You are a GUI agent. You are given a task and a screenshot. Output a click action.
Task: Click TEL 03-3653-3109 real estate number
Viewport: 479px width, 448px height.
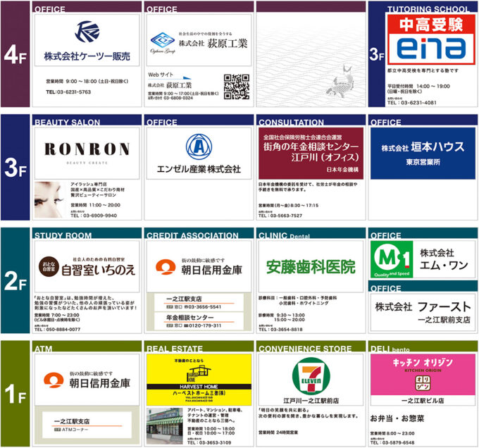[209, 442]
